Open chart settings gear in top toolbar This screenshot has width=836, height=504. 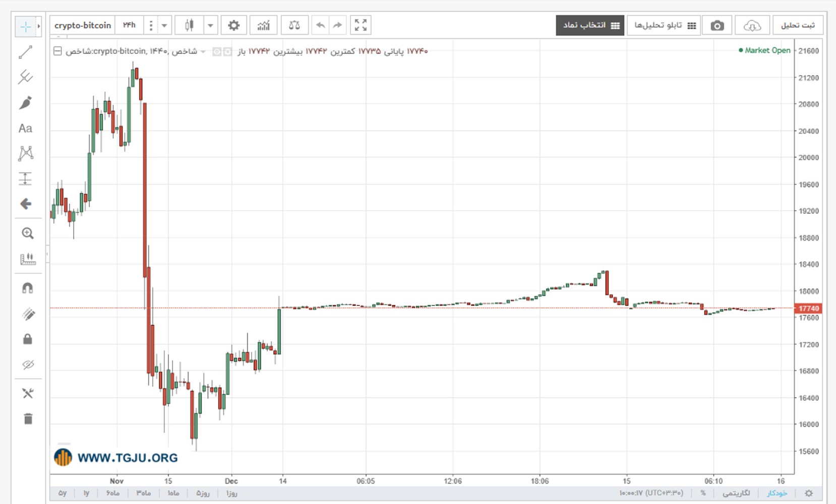(x=233, y=25)
